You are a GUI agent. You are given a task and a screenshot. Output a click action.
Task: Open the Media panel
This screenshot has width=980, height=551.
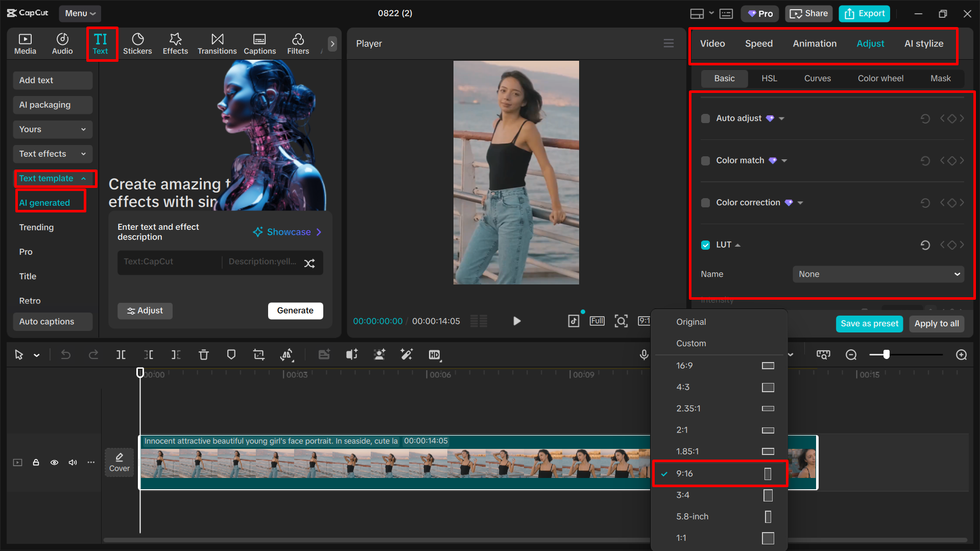coord(25,43)
